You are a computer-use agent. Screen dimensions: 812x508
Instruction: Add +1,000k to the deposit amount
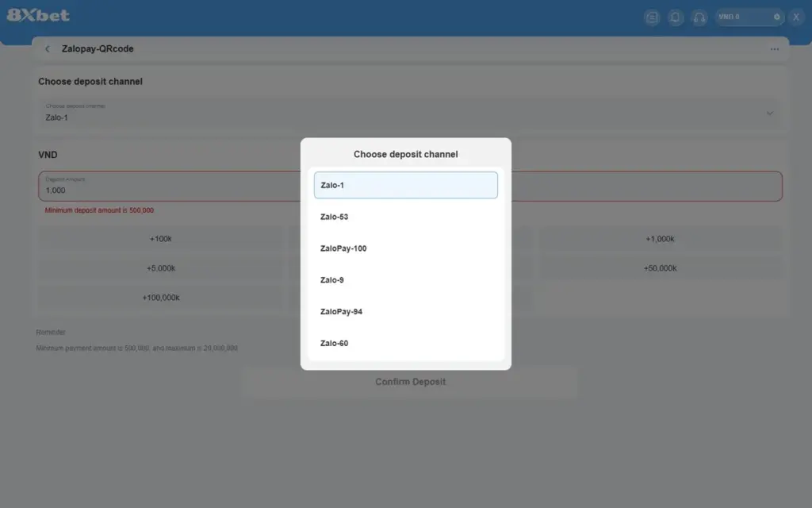(x=661, y=239)
